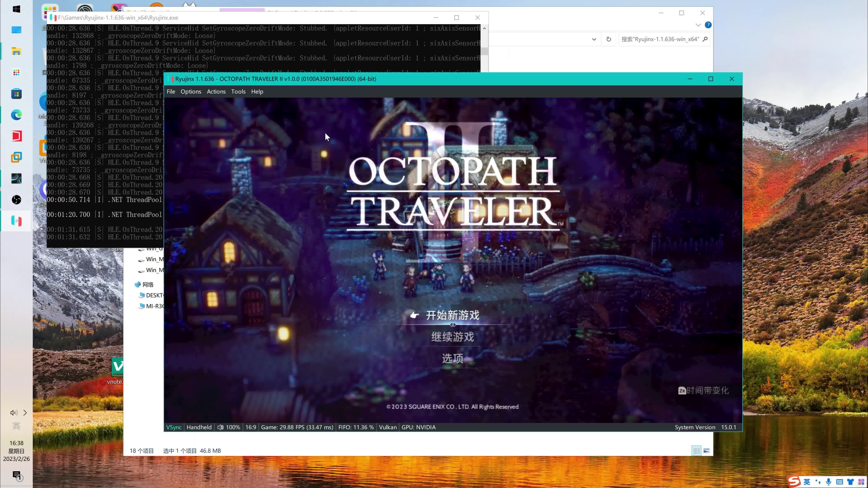Click the console scrollbar up arrow
This screenshot has height=488, width=868.
click(485, 28)
